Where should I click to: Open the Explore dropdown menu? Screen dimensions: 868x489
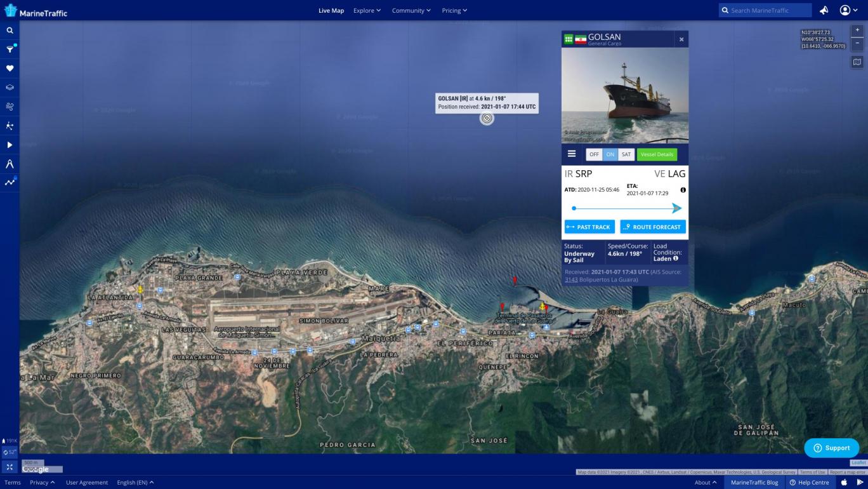[x=367, y=10]
